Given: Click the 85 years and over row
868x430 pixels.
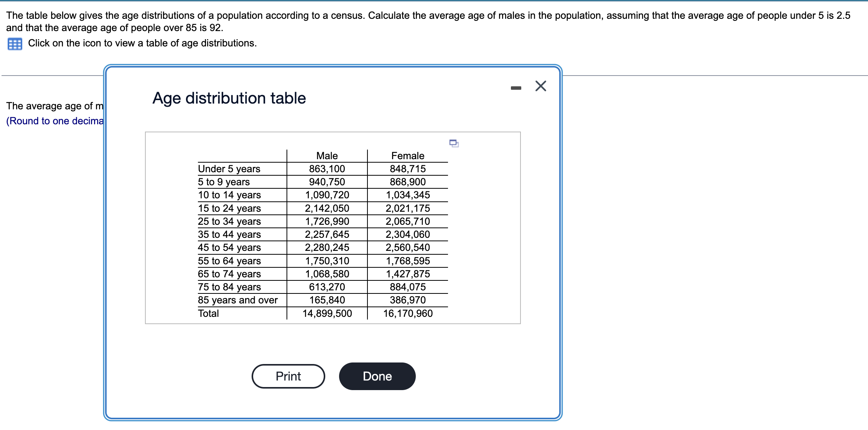Looking at the screenshot, I should point(238,300).
